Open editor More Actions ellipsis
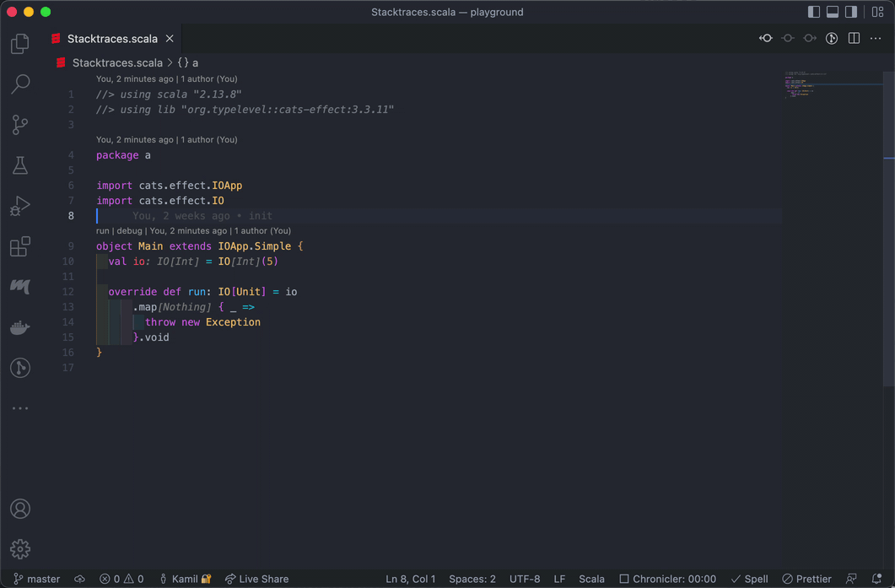895x588 pixels. (x=876, y=38)
